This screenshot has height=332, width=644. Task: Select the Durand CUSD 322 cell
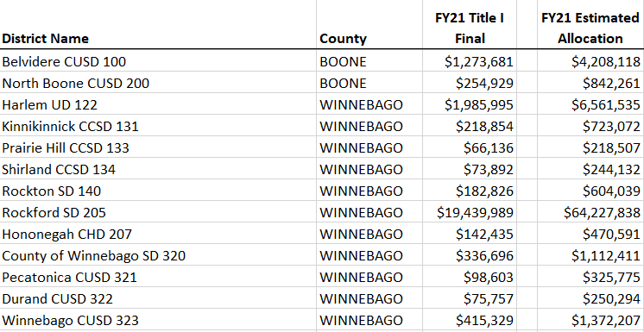click(x=158, y=298)
